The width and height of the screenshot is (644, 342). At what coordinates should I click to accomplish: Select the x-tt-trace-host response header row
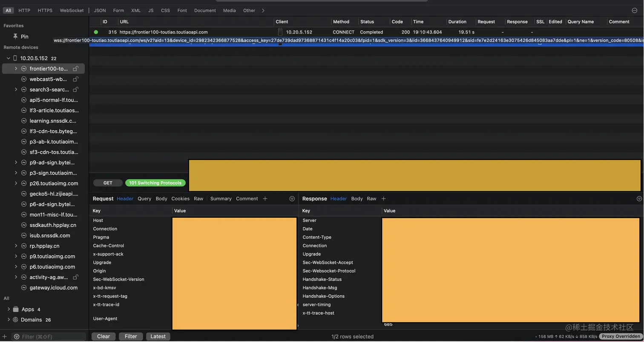tap(472, 313)
